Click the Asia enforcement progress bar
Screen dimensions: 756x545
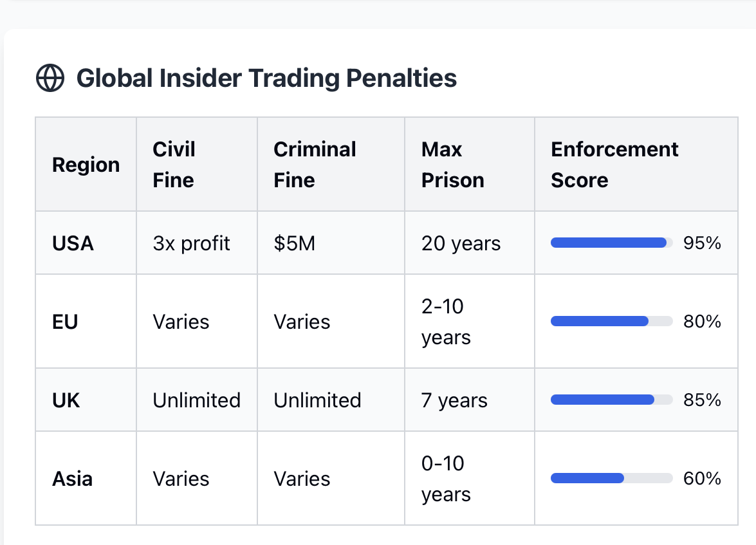coord(611,478)
